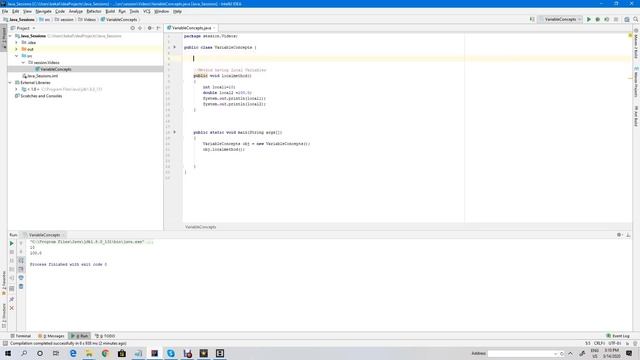Click the Videos breadcrumb in navigation bar
Viewport: 640px width, 360px height.
87,19
